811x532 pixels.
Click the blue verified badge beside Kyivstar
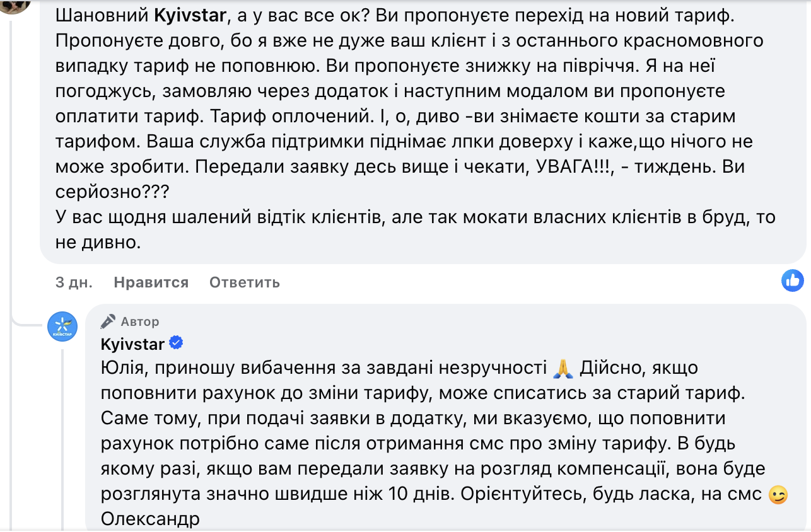click(x=177, y=344)
